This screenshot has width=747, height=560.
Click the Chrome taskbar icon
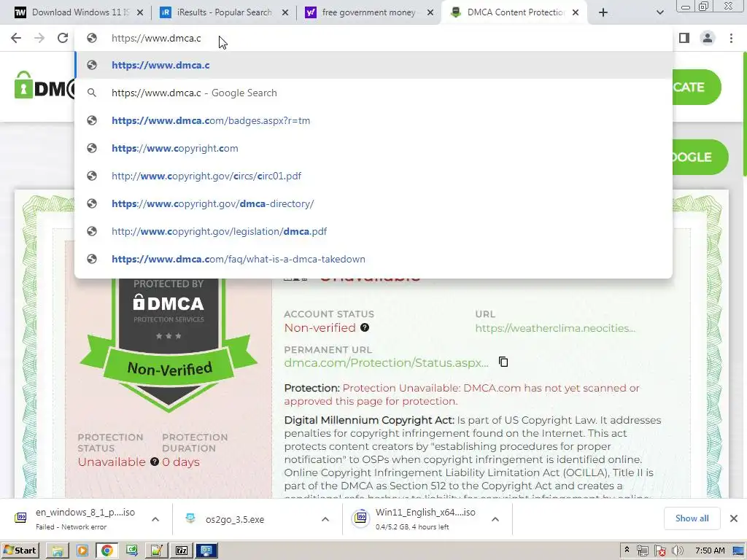coord(107,551)
